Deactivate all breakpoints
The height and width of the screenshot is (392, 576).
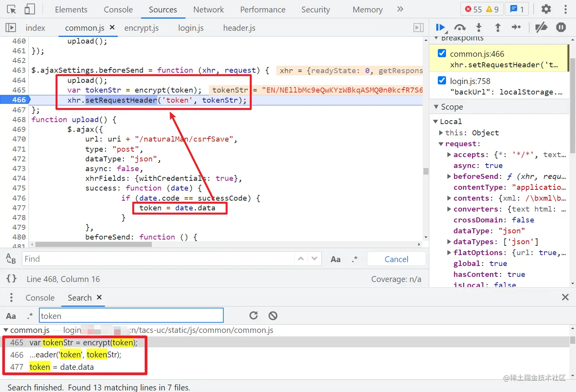541,27
